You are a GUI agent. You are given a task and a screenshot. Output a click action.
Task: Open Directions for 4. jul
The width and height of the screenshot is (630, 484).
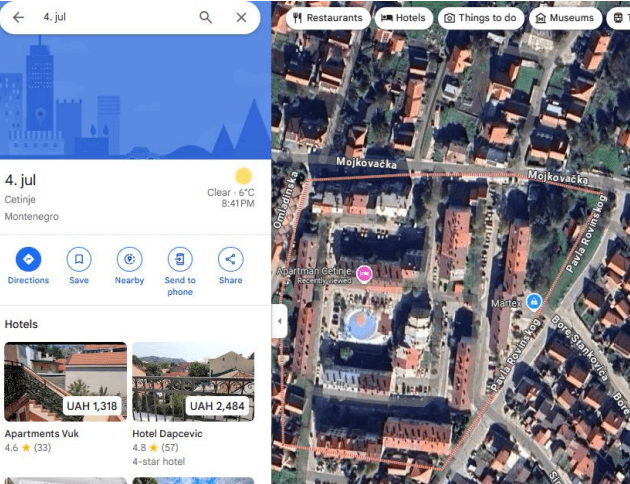click(28, 259)
